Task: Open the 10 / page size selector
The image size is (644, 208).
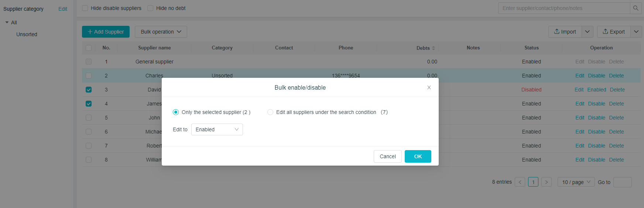Action: (576, 182)
